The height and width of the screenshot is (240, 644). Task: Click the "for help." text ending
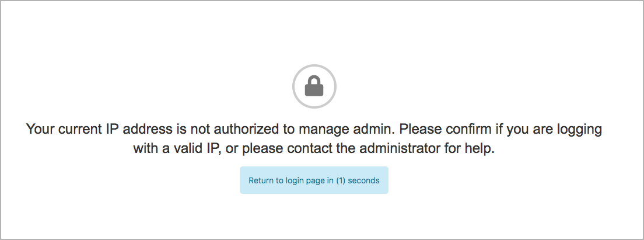470,149
